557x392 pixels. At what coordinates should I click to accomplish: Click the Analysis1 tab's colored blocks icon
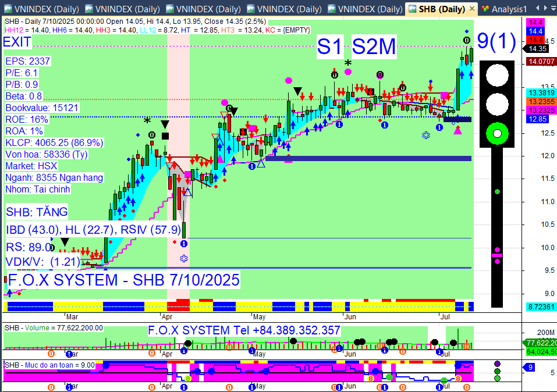pyautogui.click(x=485, y=9)
